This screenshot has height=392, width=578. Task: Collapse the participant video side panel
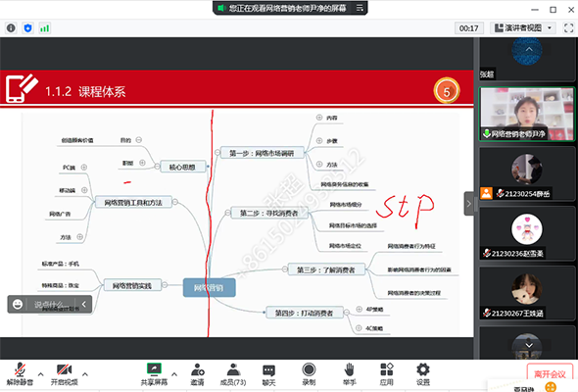coord(468,203)
